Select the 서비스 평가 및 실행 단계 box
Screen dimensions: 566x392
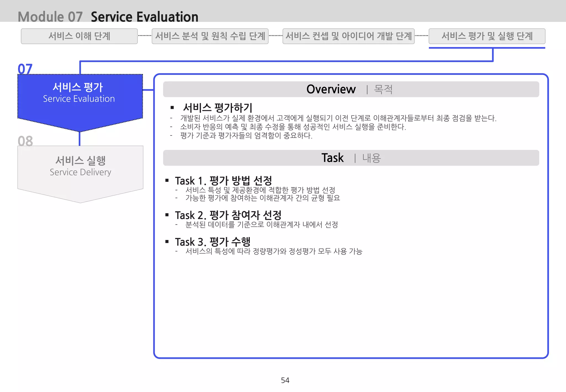click(487, 36)
